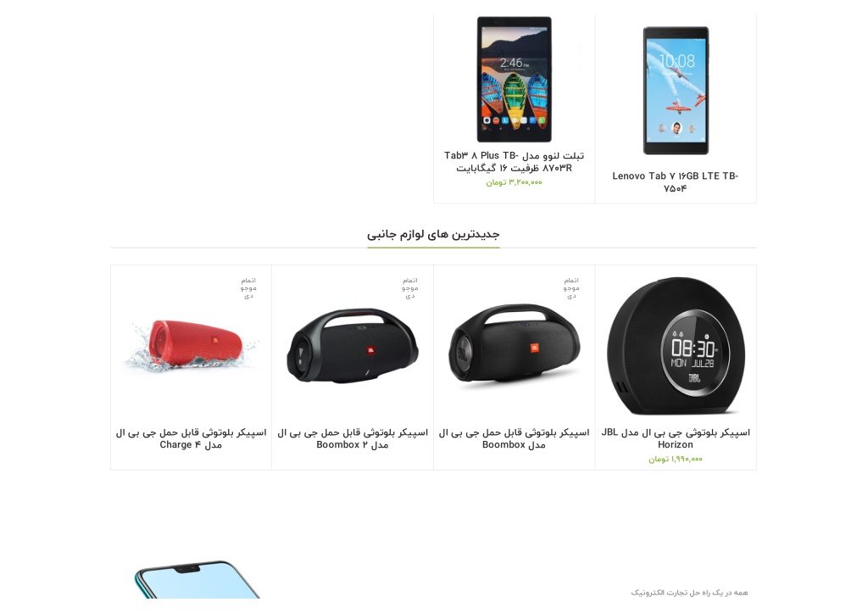Click the JBL Horizon speaker product title
868x613 pixels.
tap(676, 438)
